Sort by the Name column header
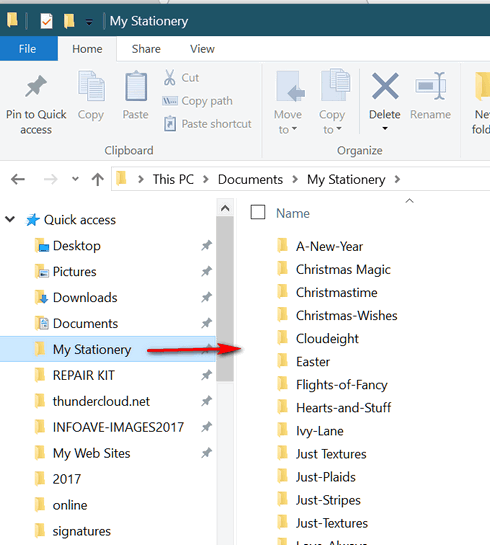490x545 pixels. 293,213
